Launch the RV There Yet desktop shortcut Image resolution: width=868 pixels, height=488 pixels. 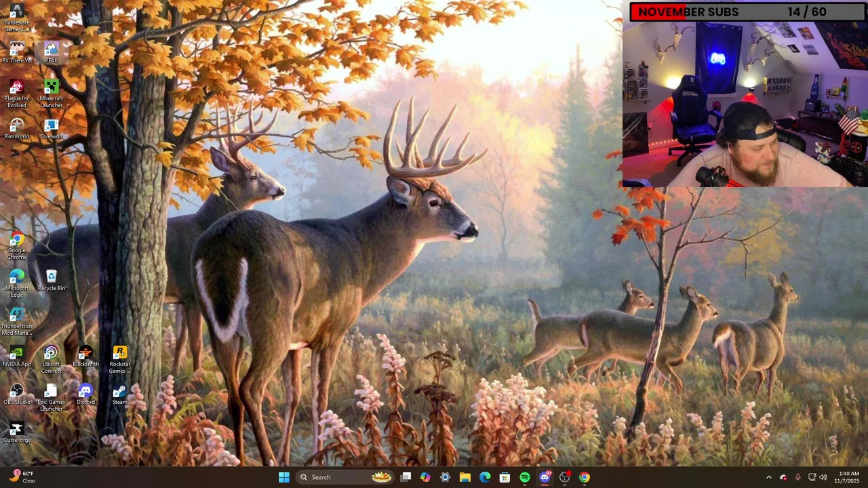coord(17,53)
